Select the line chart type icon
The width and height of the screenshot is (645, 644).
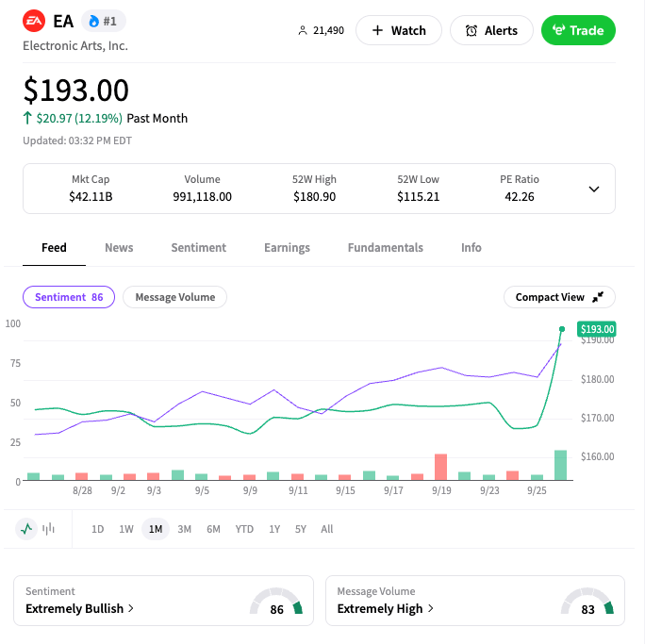[26, 529]
